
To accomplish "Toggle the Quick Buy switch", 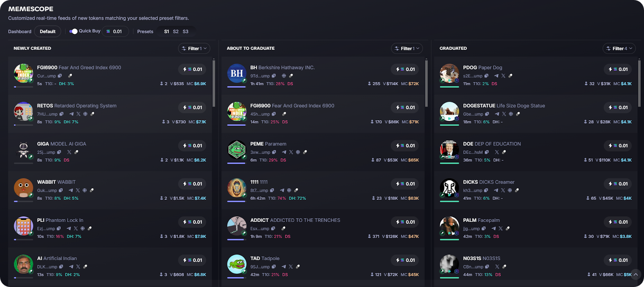I will [73, 31].
